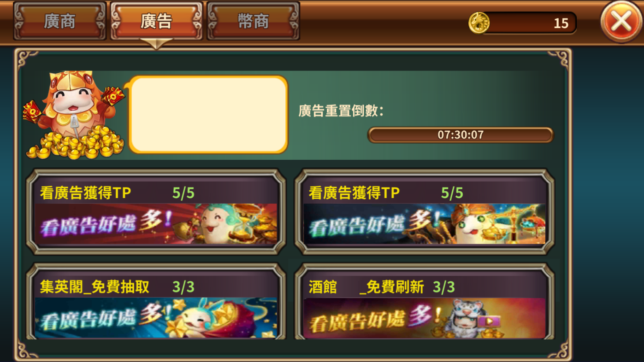Image resolution: width=644 pixels, height=362 pixels.
Task: Select 酒館_免費刷新 3/3 ad reward
Action: click(424, 301)
